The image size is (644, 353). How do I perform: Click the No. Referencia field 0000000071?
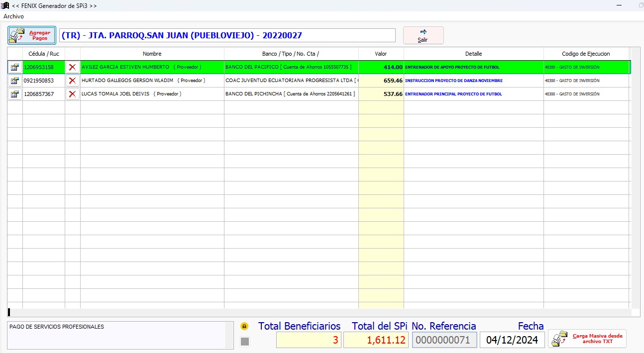click(444, 340)
